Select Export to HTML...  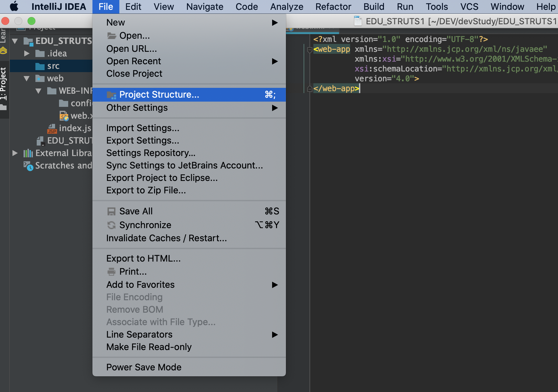189,259
